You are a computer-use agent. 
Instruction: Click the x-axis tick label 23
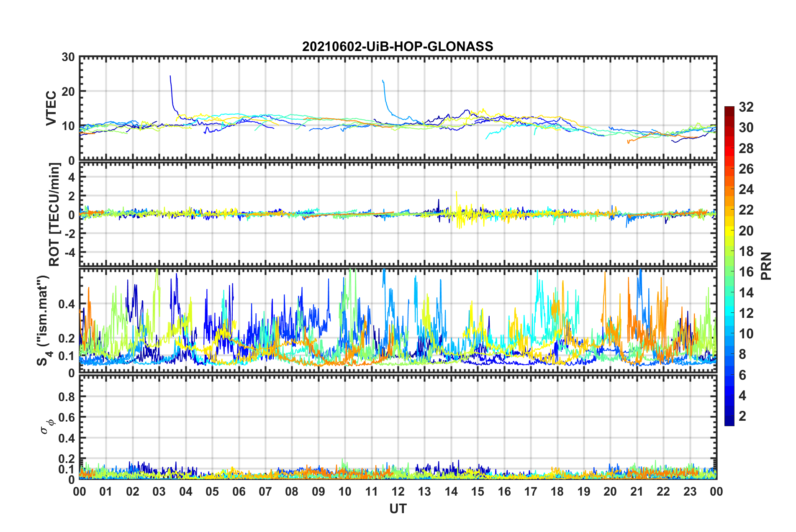coord(690,491)
